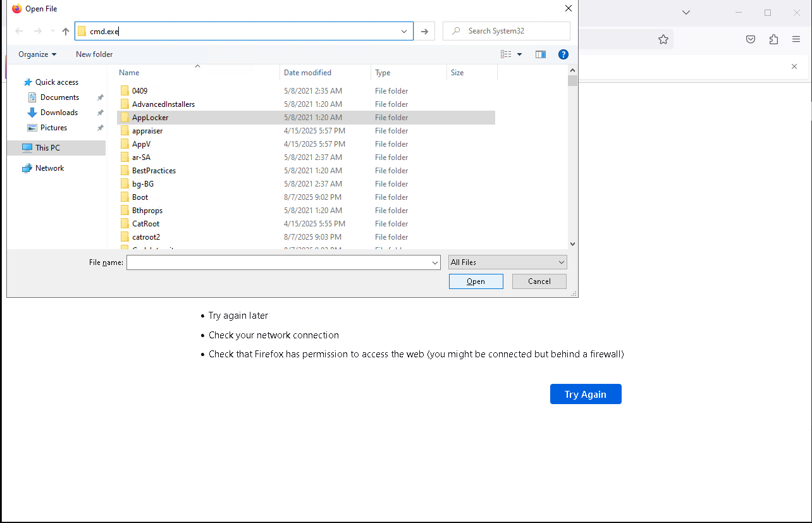Click the Try Again button

pyautogui.click(x=586, y=394)
